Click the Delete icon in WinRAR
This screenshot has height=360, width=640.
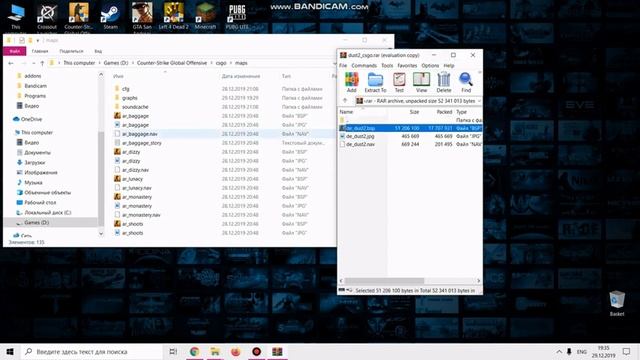click(x=444, y=82)
